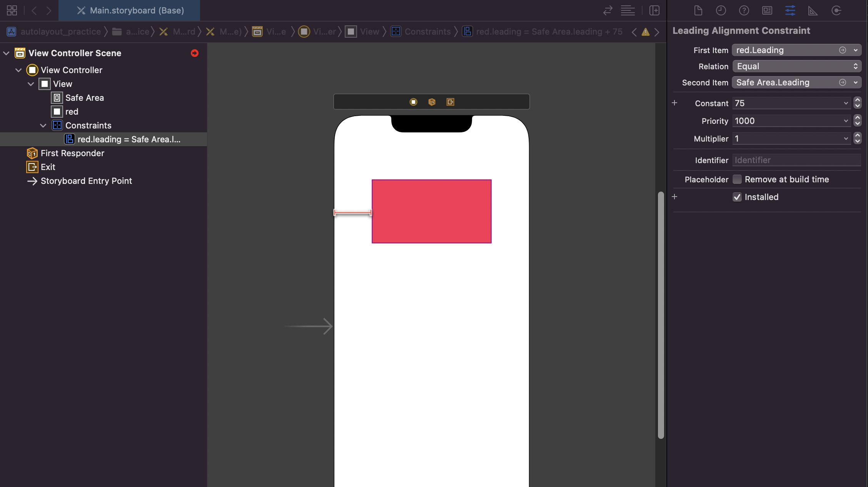
Task: Open the Relation Equal dropdown
Action: 796,66
